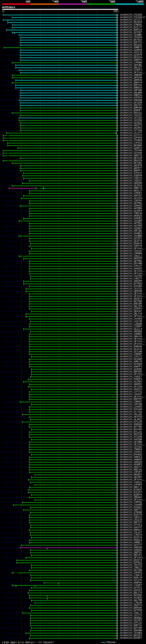Click the green ~80% identity legend bar
Viewport: 146px width, 644px height.
pos(101,4)
